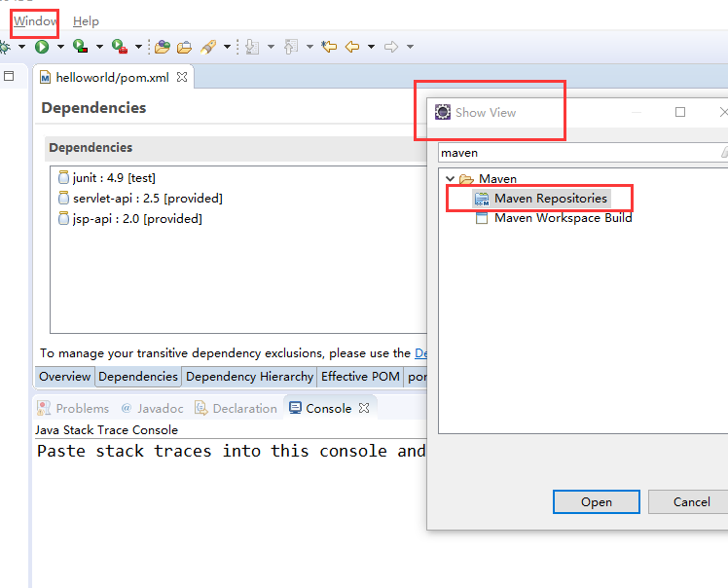Maximize the Show View dialog
The width and height of the screenshot is (728, 588).
click(x=680, y=112)
